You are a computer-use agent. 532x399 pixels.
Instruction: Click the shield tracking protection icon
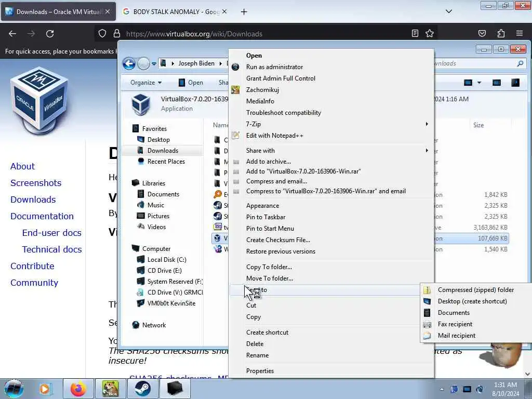[102, 33]
